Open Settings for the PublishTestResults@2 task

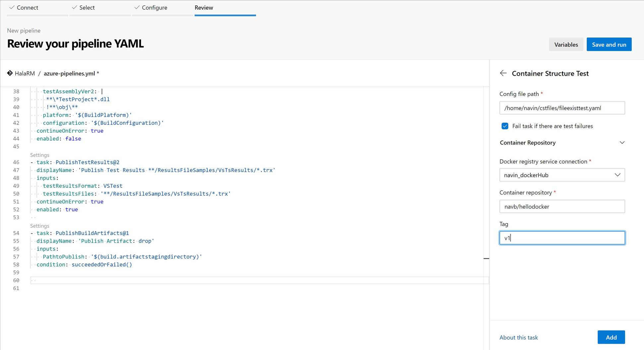click(39, 155)
